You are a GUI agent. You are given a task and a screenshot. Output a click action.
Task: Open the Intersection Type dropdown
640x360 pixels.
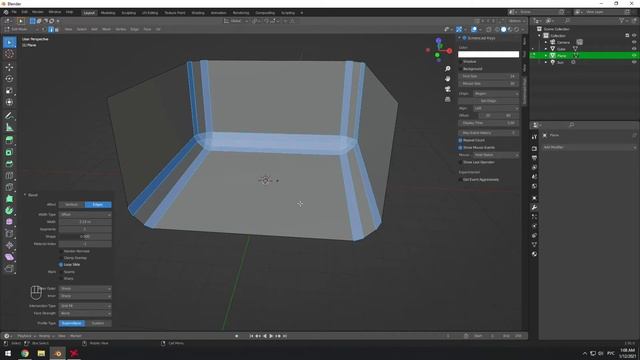85,306
